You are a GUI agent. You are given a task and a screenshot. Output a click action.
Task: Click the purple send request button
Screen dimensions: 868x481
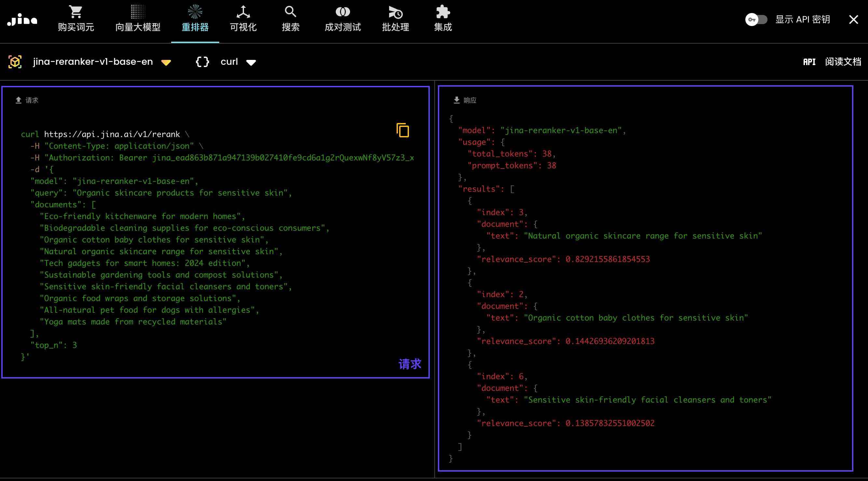409,364
